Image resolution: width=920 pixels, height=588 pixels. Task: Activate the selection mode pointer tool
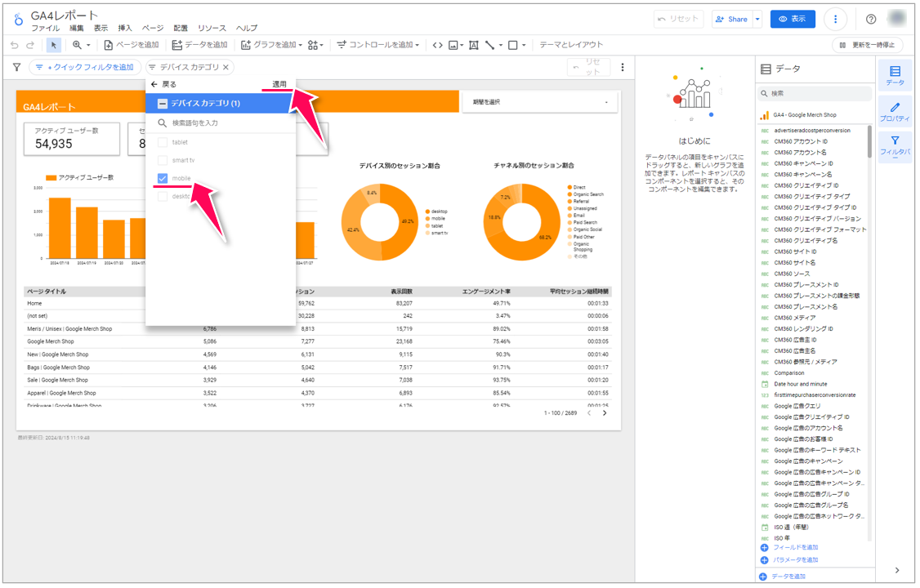pos(53,45)
